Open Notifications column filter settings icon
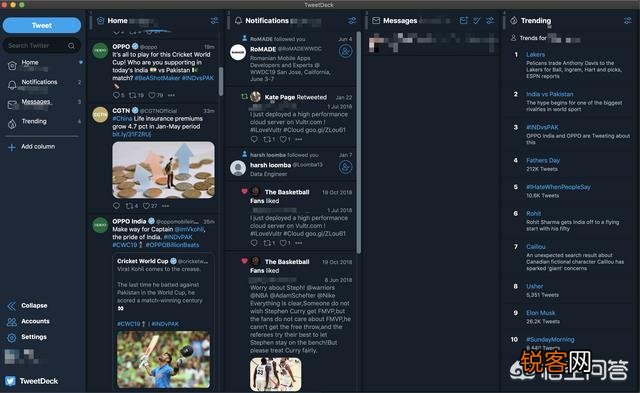The height and width of the screenshot is (393, 640). tap(352, 20)
